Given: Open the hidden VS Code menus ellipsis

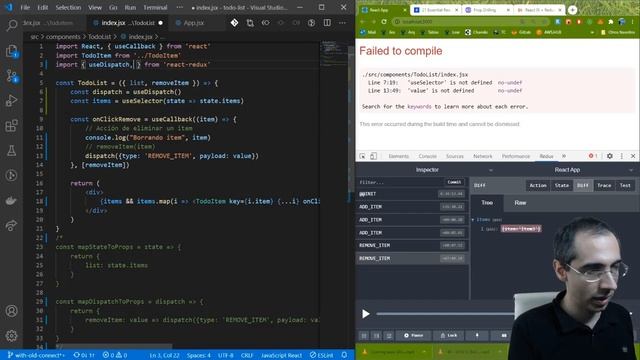Looking at the screenshot, I should pyautogui.click(x=180, y=7).
